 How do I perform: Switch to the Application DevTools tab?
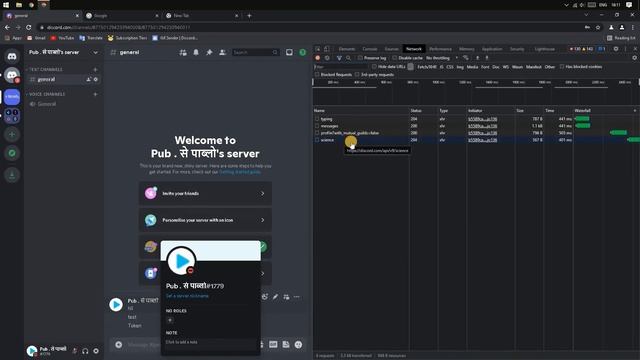tap(492, 49)
